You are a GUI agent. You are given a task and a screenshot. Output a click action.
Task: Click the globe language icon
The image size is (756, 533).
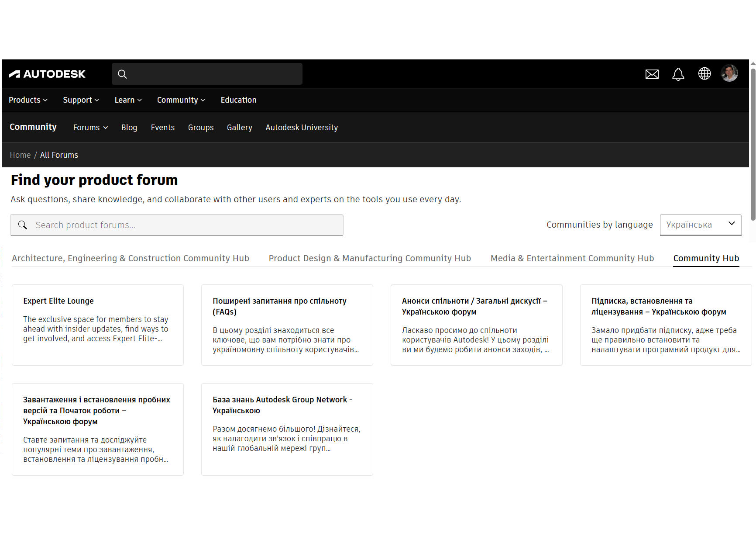704,74
